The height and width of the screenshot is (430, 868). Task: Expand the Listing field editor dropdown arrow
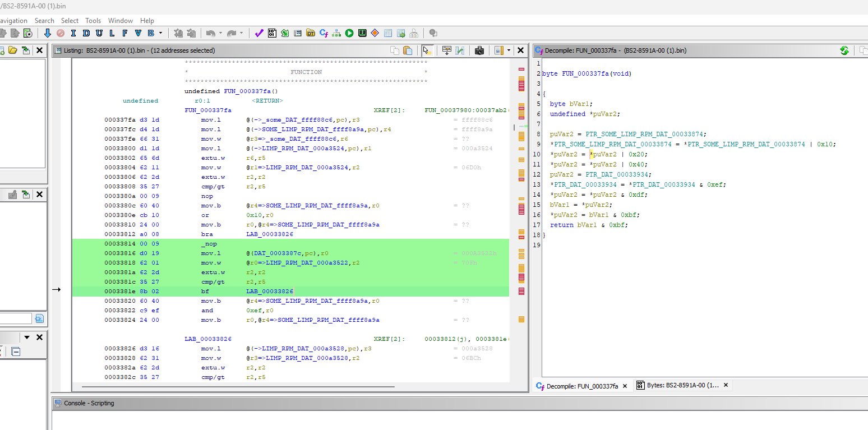(509, 50)
